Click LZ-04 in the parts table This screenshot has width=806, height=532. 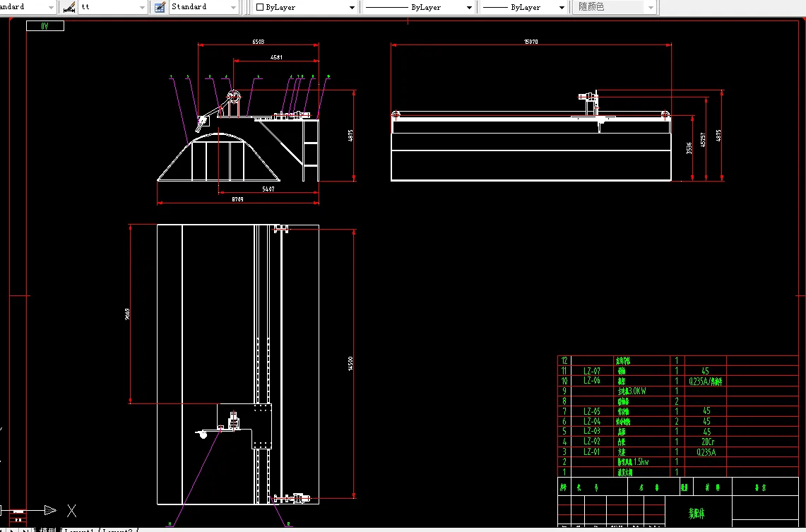pos(592,421)
